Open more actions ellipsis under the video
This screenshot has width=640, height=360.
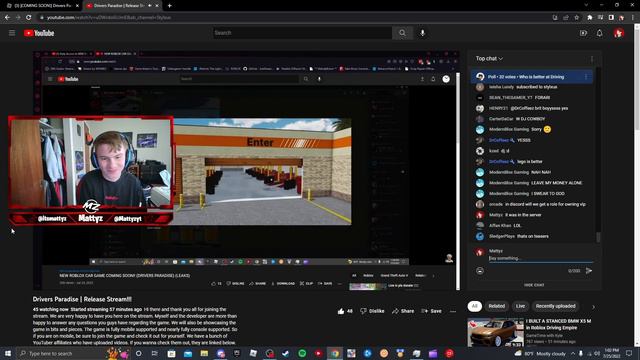click(453, 311)
